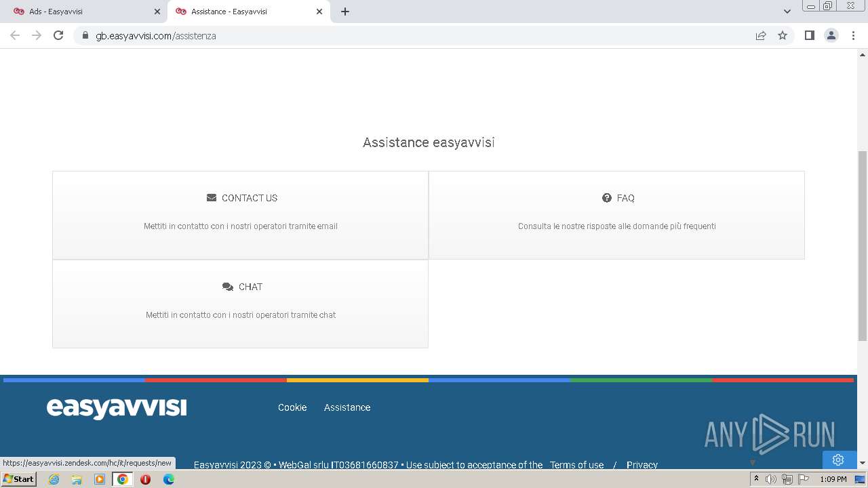
Task: Open the Terms of use link
Action: pos(576,465)
